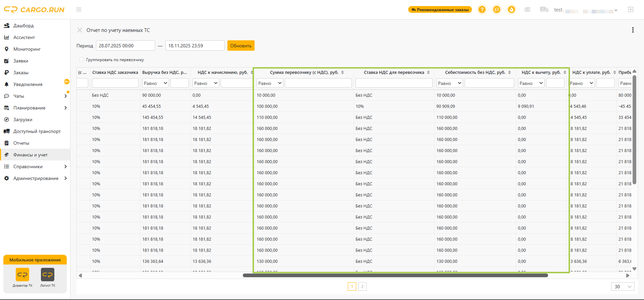
Task: Sort by Ставка НДС для перевозчика arrows
Action: click(x=428, y=72)
